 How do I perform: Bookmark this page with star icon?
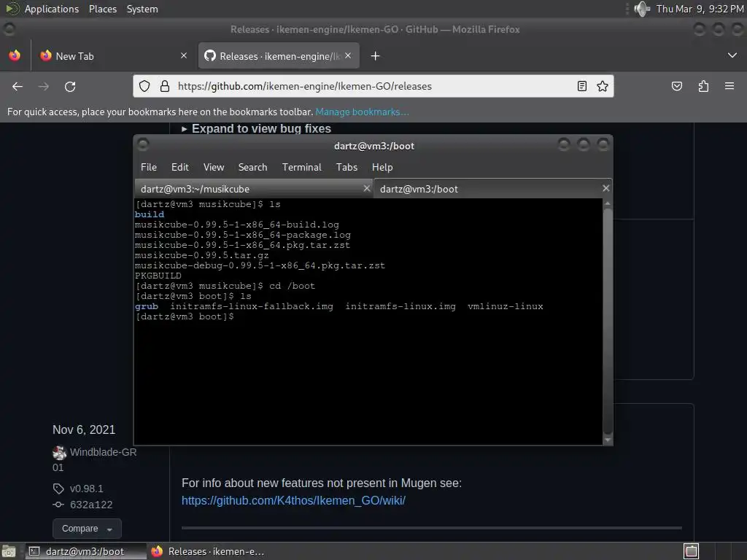click(x=602, y=86)
